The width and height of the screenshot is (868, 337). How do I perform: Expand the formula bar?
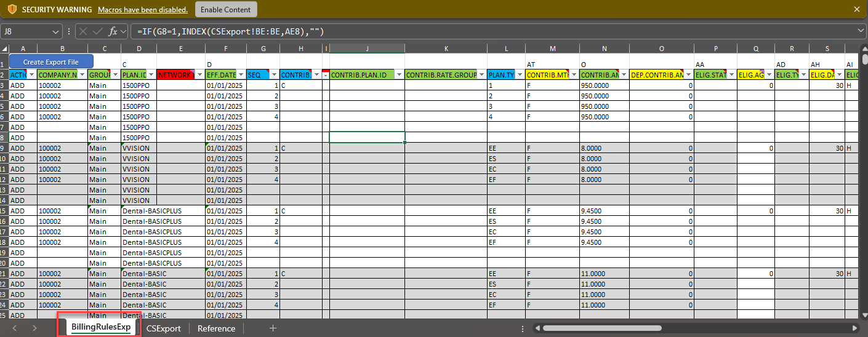[x=860, y=31]
